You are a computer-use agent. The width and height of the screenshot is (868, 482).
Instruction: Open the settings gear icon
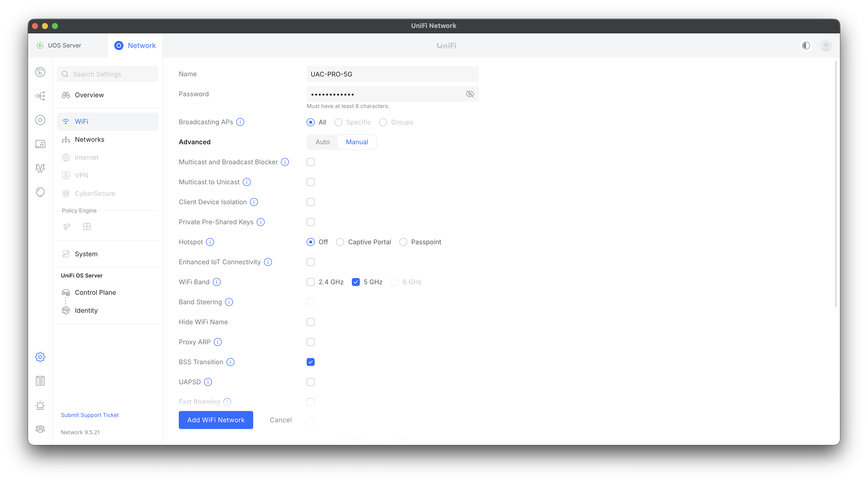40,357
